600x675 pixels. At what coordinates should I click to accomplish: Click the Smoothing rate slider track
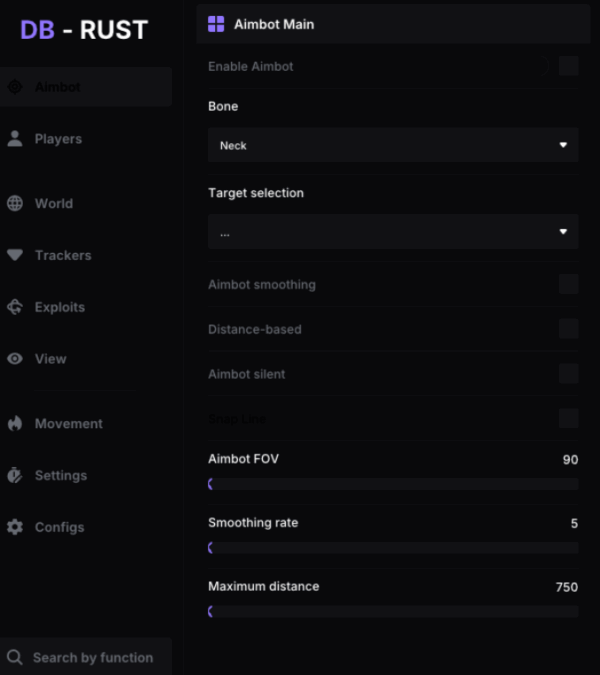(x=393, y=548)
